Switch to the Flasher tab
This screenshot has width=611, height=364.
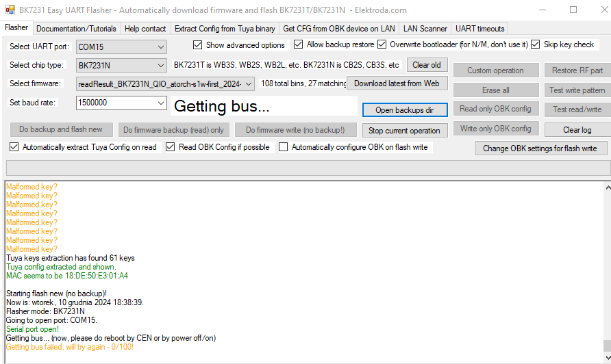pyautogui.click(x=16, y=27)
